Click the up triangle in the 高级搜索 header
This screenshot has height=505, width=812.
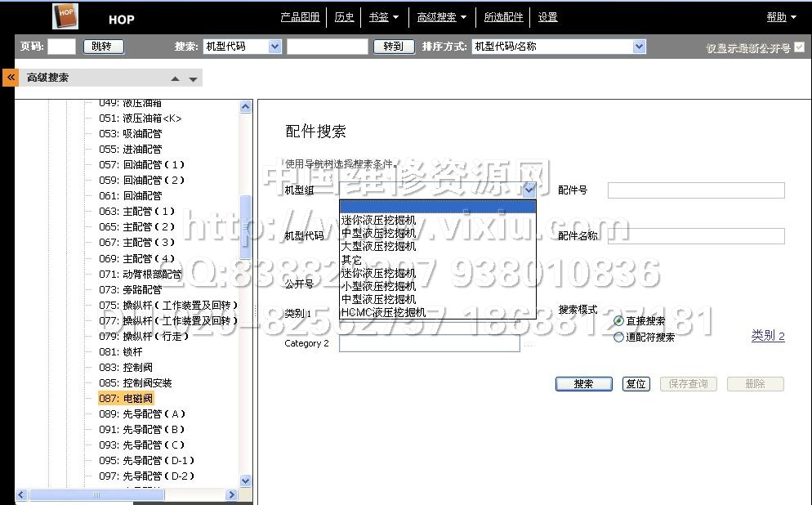coord(175,79)
